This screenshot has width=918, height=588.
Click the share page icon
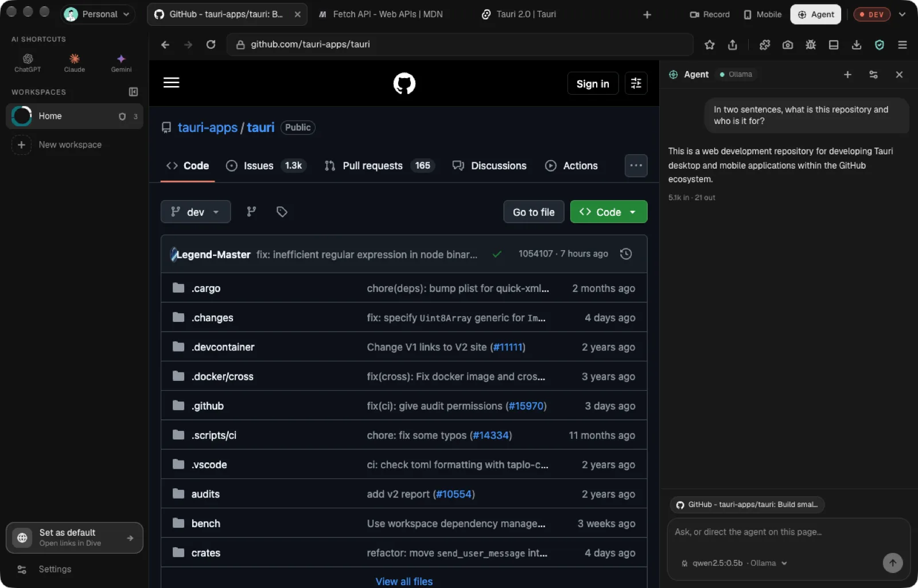[x=733, y=45]
